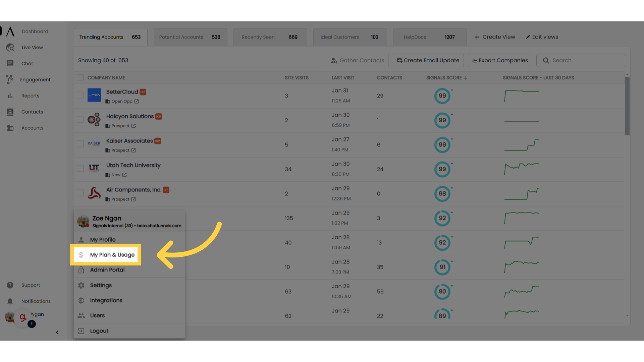644x362 pixels.
Task: Click the Support help icon
Action: pos(10,285)
